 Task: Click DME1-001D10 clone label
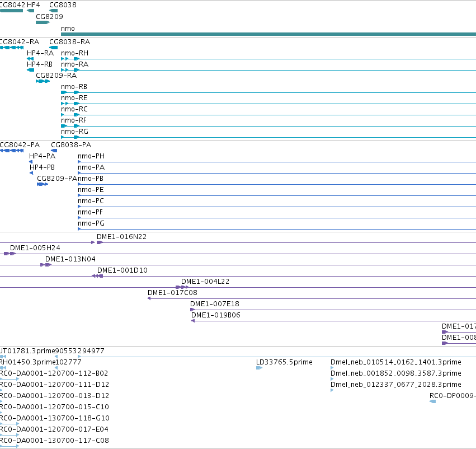tap(122, 270)
